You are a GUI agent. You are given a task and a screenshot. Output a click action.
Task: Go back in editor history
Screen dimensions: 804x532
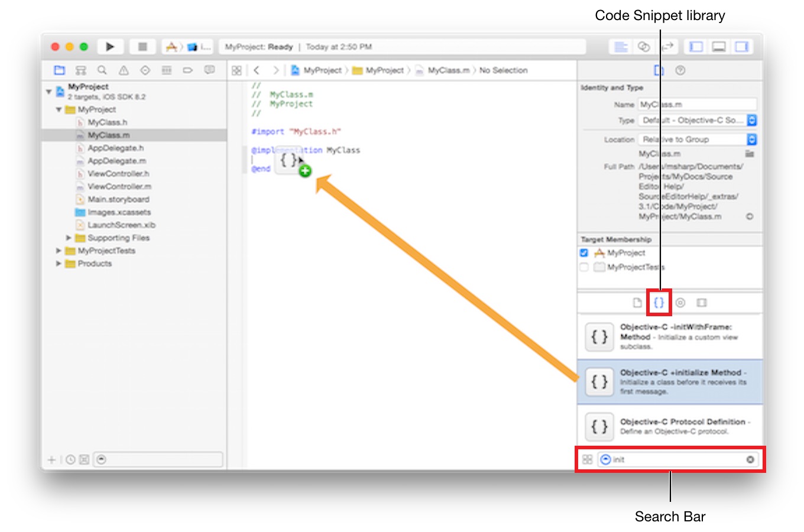pyautogui.click(x=257, y=70)
